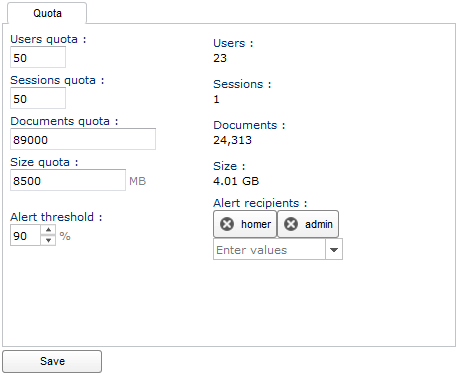Open the alert recipients dropdown arrow
459x376 pixels.
pos(334,249)
